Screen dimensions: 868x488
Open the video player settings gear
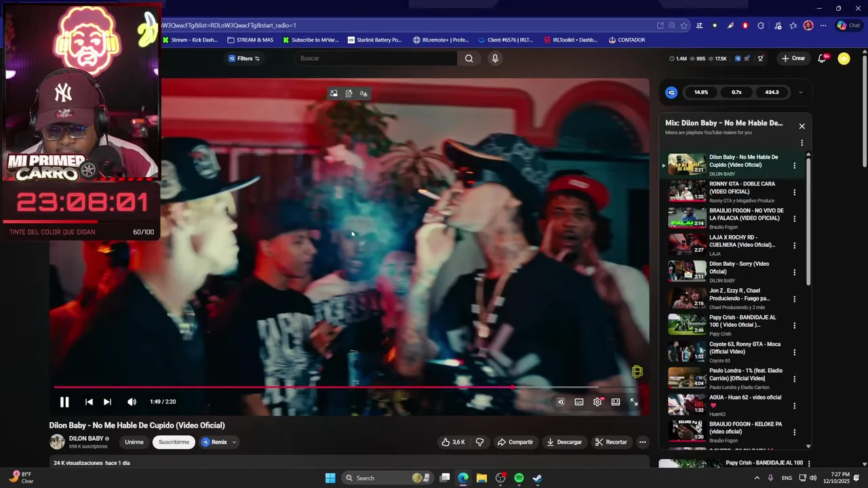click(x=597, y=402)
